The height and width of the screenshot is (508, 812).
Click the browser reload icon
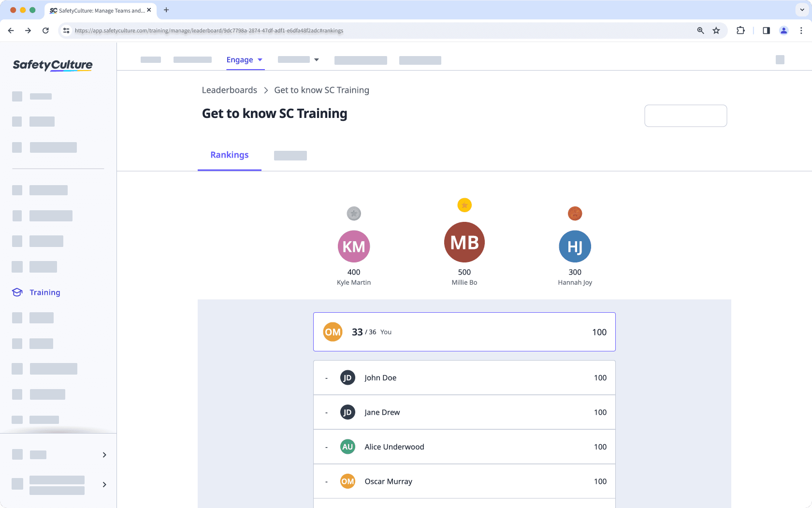45,30
